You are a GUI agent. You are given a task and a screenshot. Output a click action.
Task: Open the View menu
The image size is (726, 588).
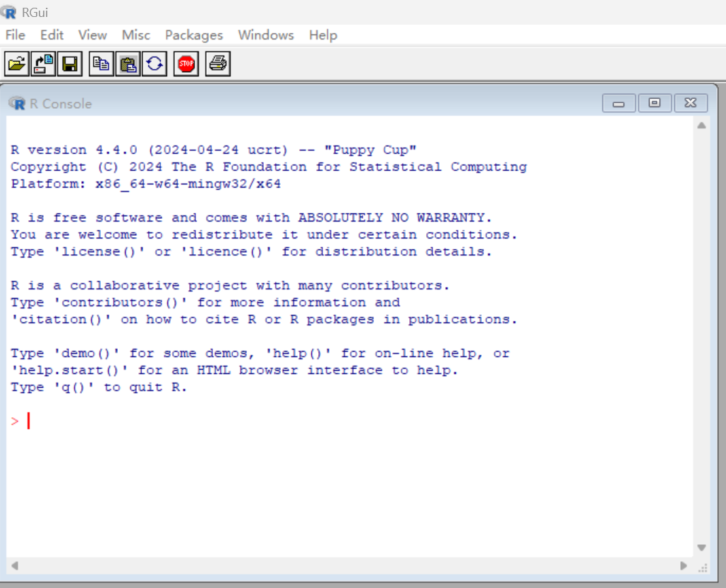pyautogui.click(x=92, y=35)
